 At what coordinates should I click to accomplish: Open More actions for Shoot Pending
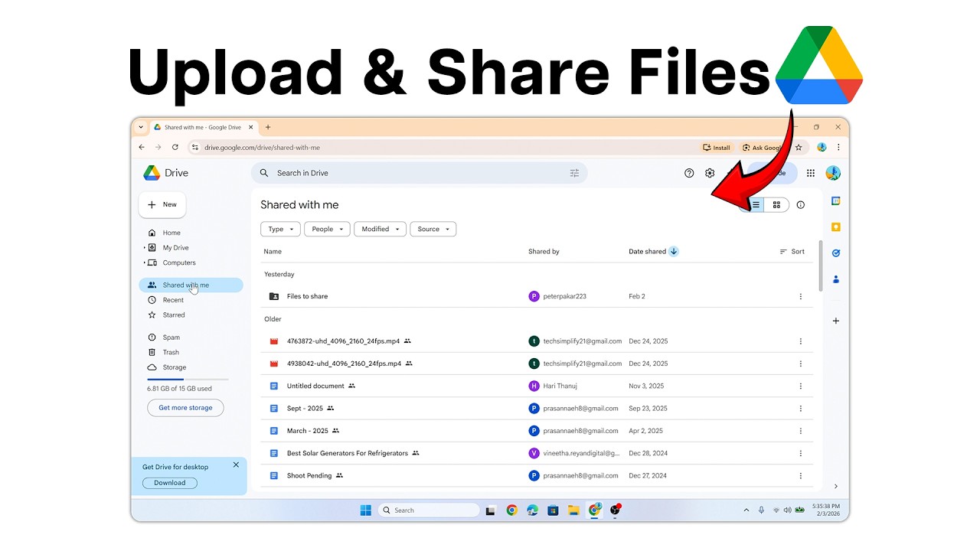[x=801, y=476]
